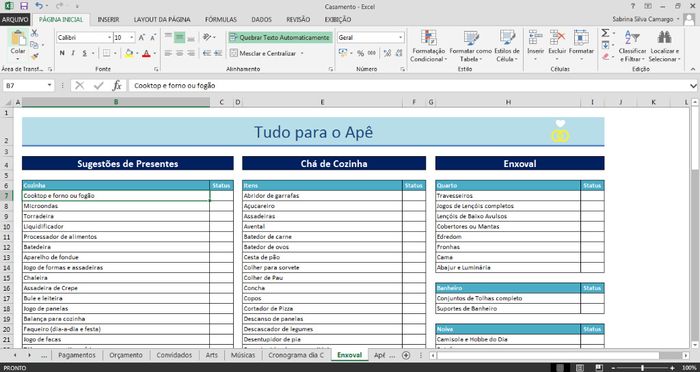The width and height of the screenshot is (700, 372).
Task: Switch to DADOS ribbon tab
Action: 262,20
